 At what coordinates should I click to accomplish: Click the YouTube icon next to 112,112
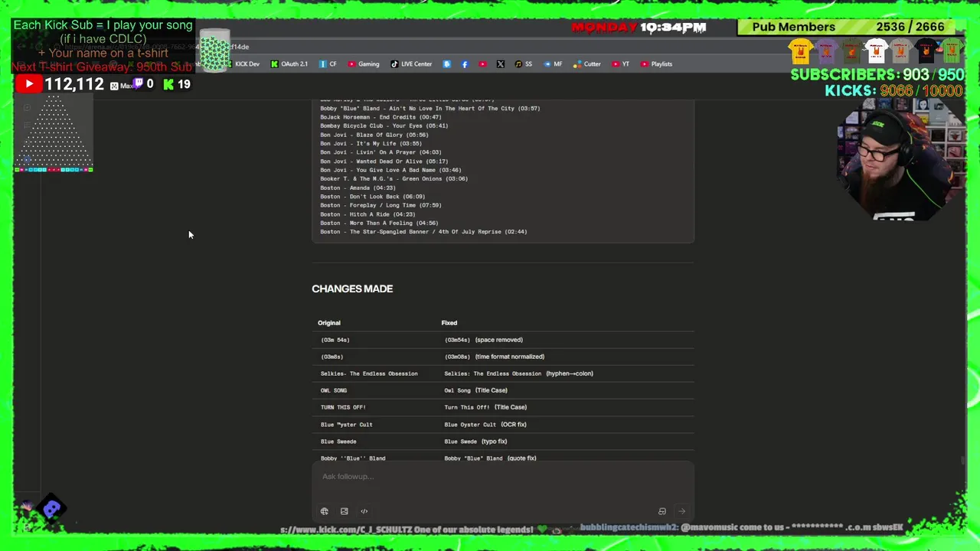point(28,85)
